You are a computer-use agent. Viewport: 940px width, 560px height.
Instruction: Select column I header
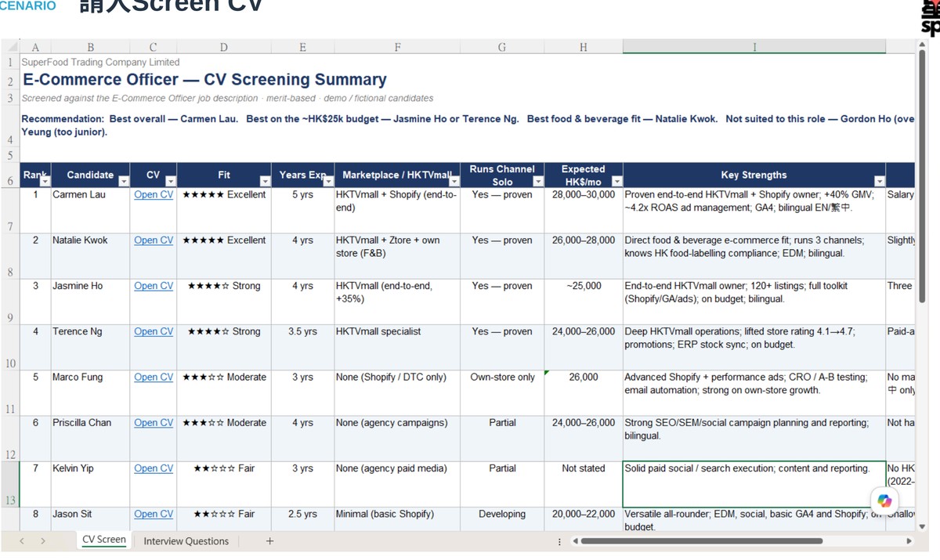pyautogui.click(x=754, y=47)
